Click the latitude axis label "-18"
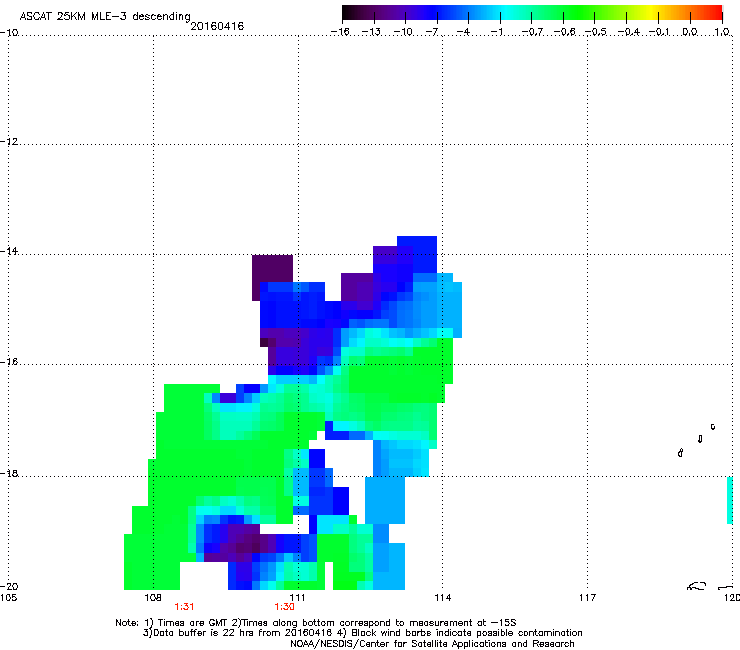 click(x=9, y=473)
